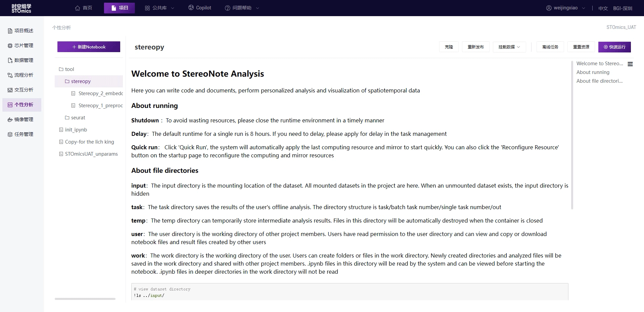Open the weijingxiao user account menu
This screenshot has height=312, width=644.
point(565,8)
